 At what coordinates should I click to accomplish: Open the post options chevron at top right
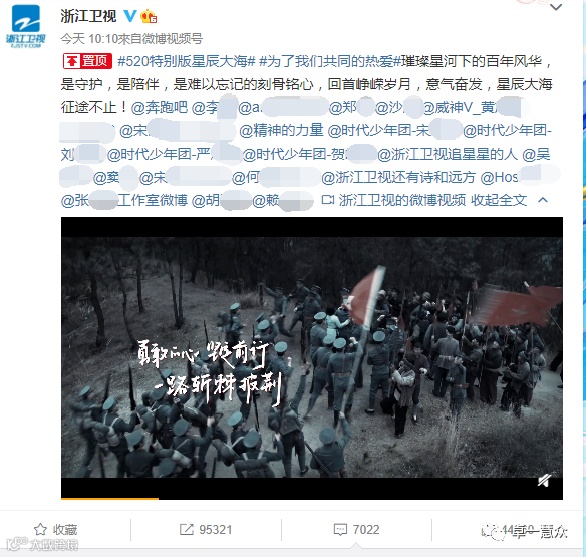coord(556,7)
